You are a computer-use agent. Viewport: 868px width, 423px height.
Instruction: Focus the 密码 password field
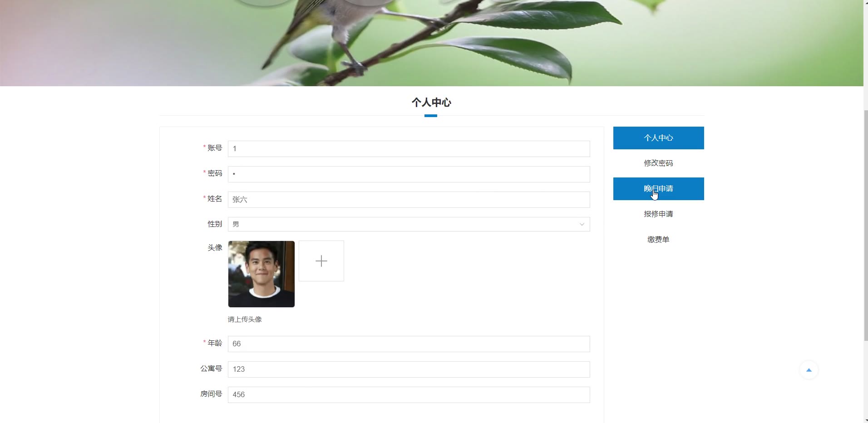tap(409, 174)
